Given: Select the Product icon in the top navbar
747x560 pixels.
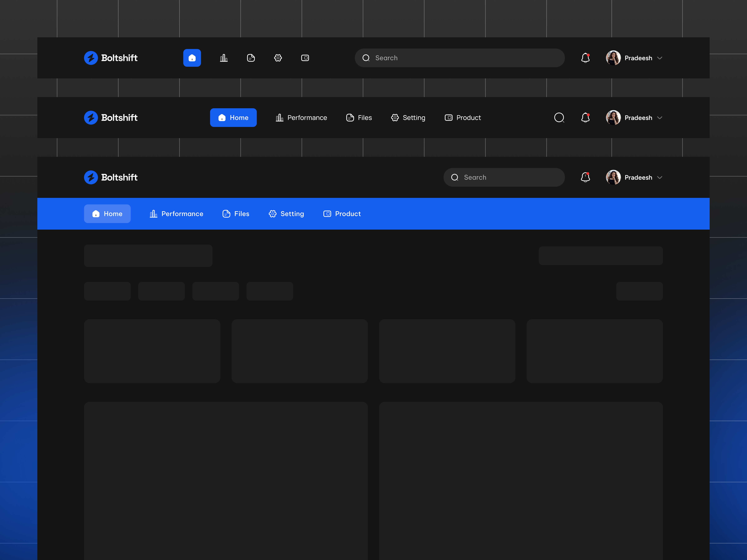Looking at the screenshot, I should 305,58.
